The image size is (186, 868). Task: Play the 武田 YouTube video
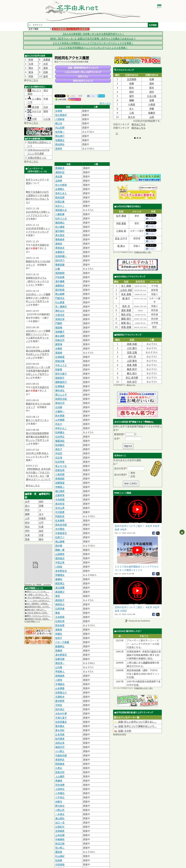coord(137,591)
